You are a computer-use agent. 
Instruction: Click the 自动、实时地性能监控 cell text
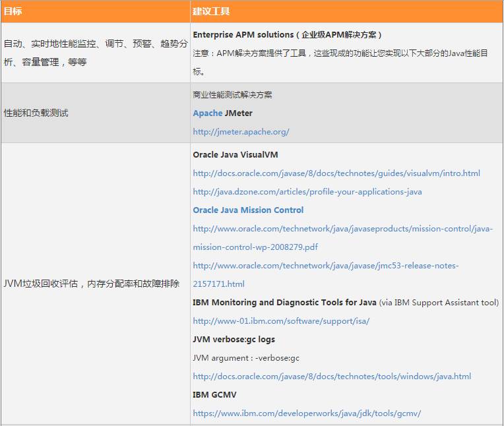click(96, 53)
